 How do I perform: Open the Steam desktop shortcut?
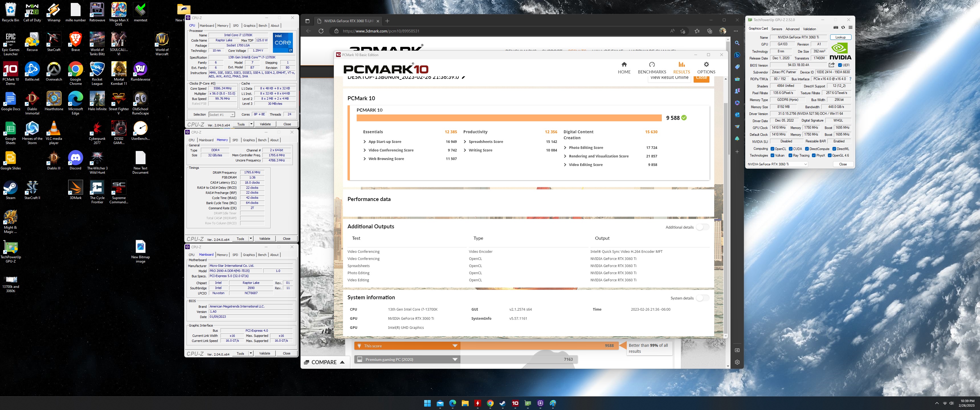coord(11,190)
